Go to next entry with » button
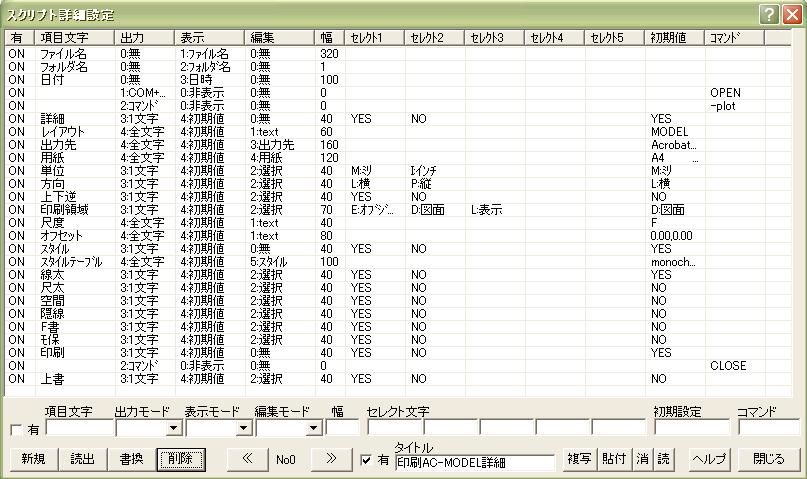Screen dimensions: 807x479 pyautogui.click(x=331, y=460)
